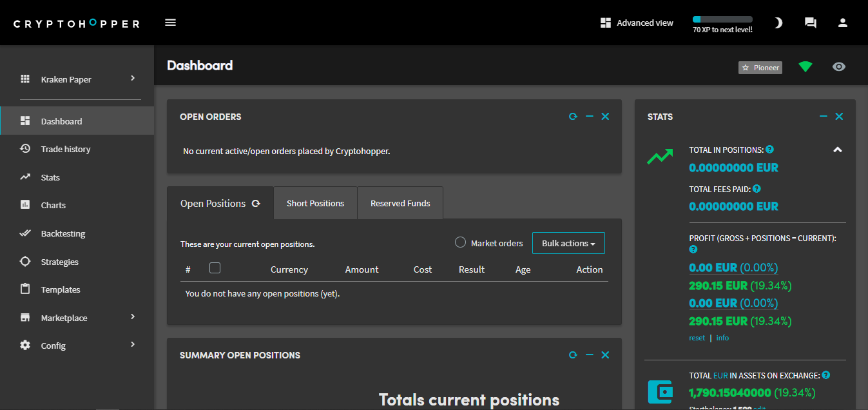Select the Market orders radio button
The width and height of the screenshot is (868, 410).
460,242
